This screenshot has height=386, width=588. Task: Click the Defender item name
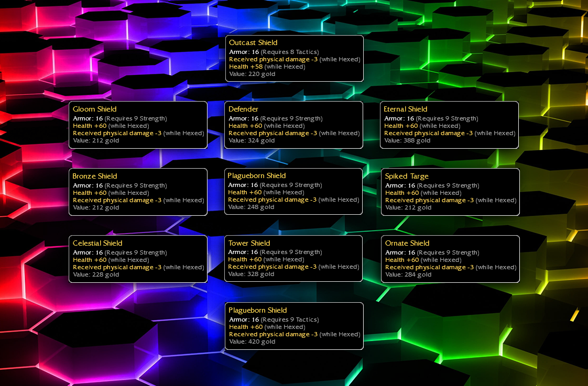[243, 109]
